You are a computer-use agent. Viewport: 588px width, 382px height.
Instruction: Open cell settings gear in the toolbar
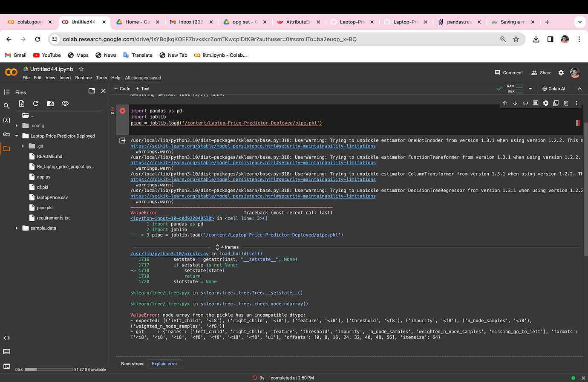(546, 103)
